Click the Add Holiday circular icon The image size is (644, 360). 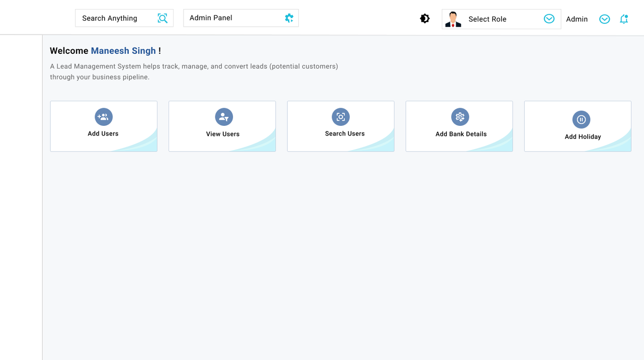(x=581, y=120)
